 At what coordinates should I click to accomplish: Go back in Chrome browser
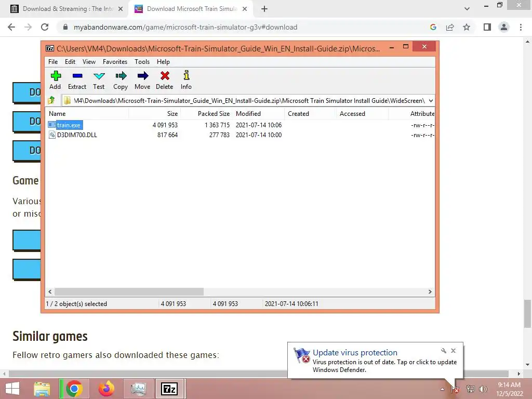point(11,27)
